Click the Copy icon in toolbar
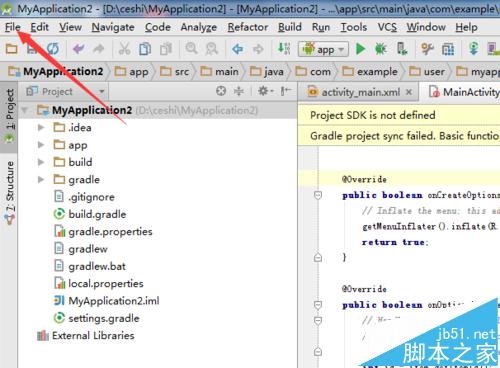The width and height of the screenshot is (500, 368). coord(145,49)
